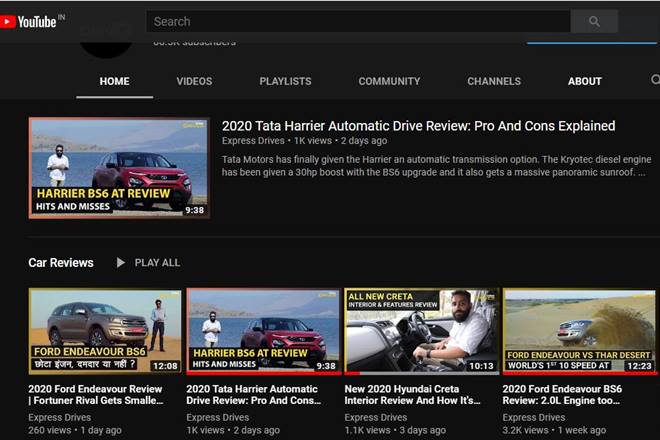The width and height of the screenshot is (660, 440).
Task: Open the Playlists tab
Action: pos(285,81)
